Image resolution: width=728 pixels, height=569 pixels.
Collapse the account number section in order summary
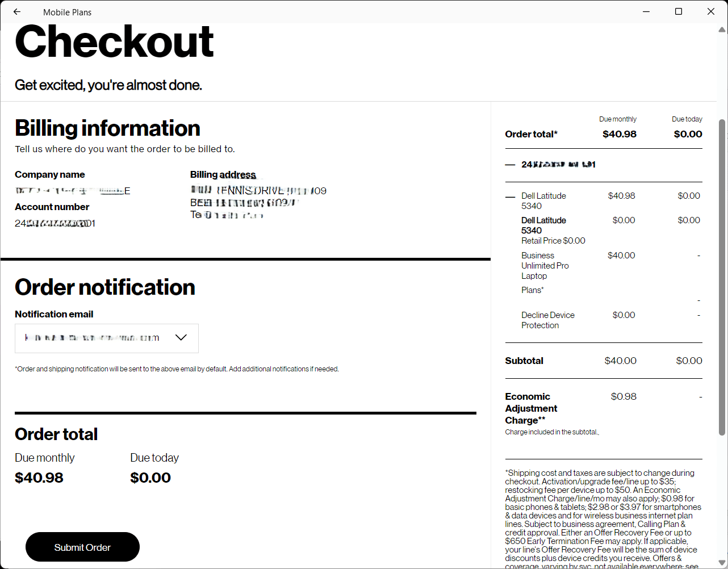coord(510,165)
